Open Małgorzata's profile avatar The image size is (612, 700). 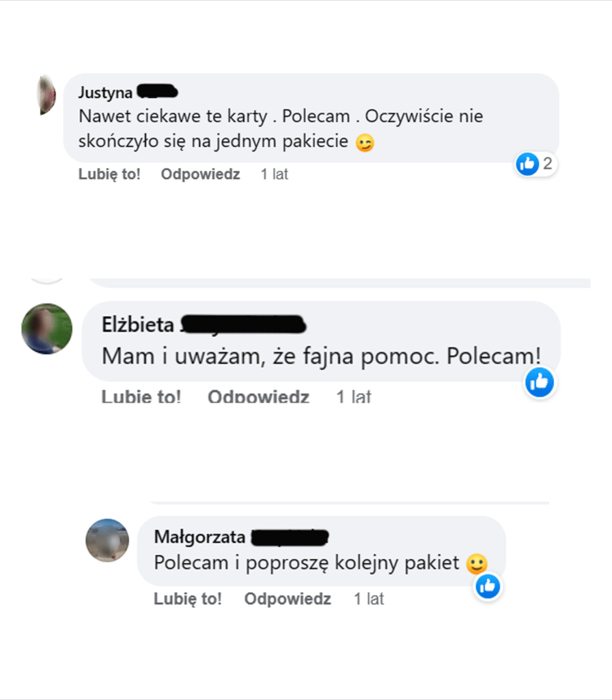(107, 540)
